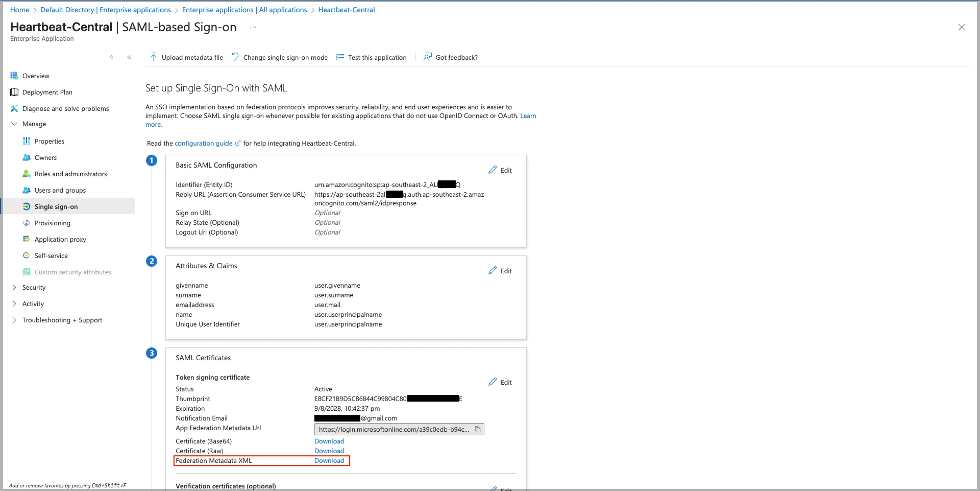
Task: Collapse the sidebar with double-chevron icon
Action: click(x=129, y=57)
